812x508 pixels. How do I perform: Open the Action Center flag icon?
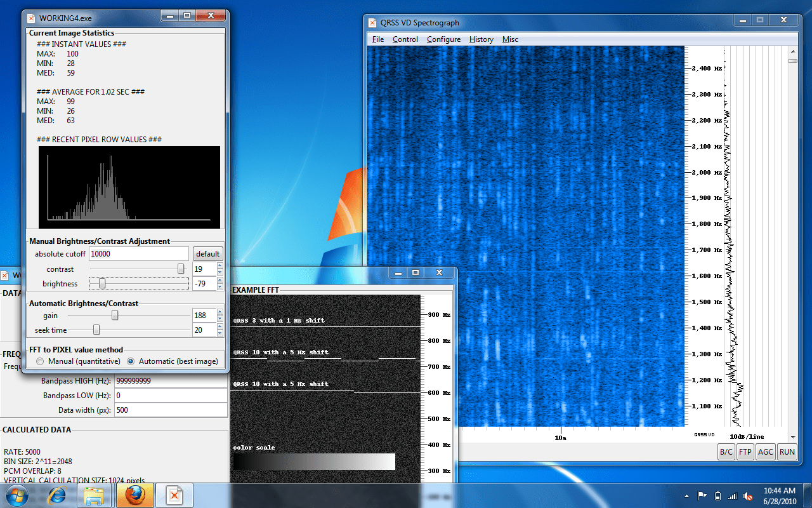pos(703,495)
